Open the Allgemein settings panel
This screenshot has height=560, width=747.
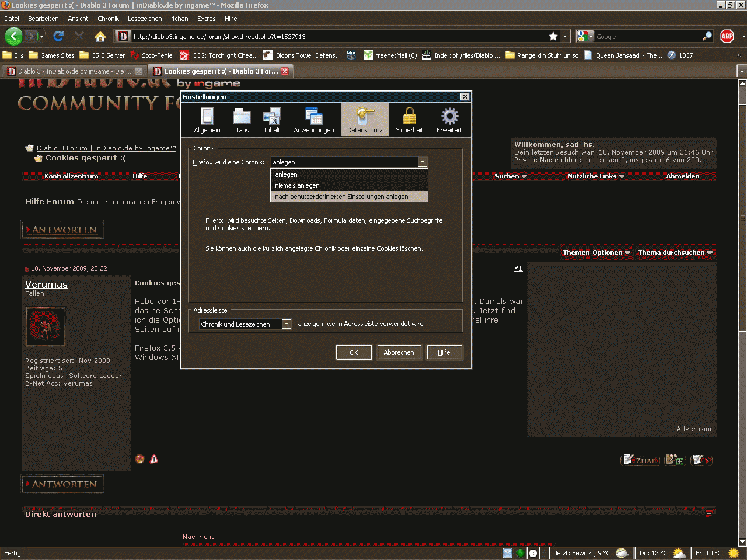[x=207, y=120]
